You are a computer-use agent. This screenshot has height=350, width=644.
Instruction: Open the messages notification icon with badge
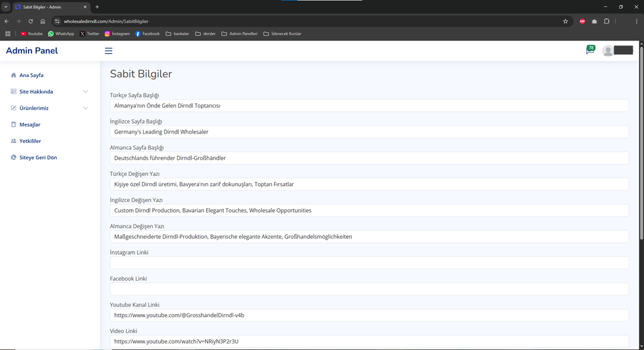click(590, 51)
